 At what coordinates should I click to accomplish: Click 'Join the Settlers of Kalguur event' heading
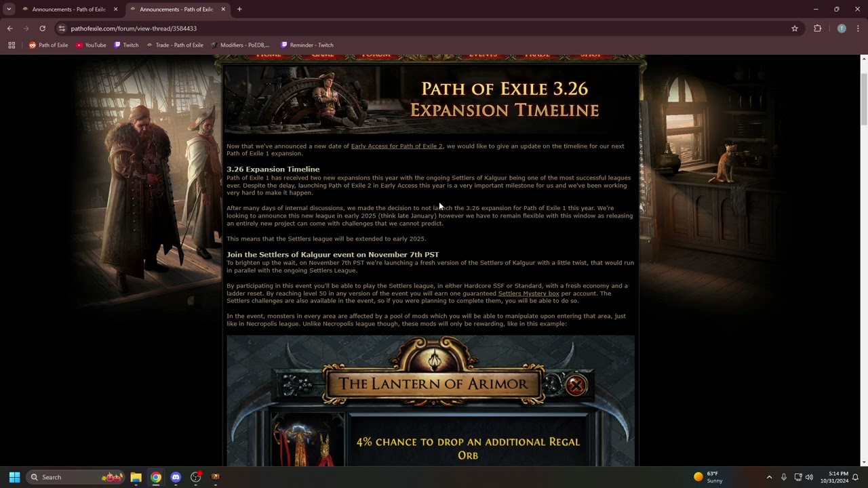pos(332,255)
